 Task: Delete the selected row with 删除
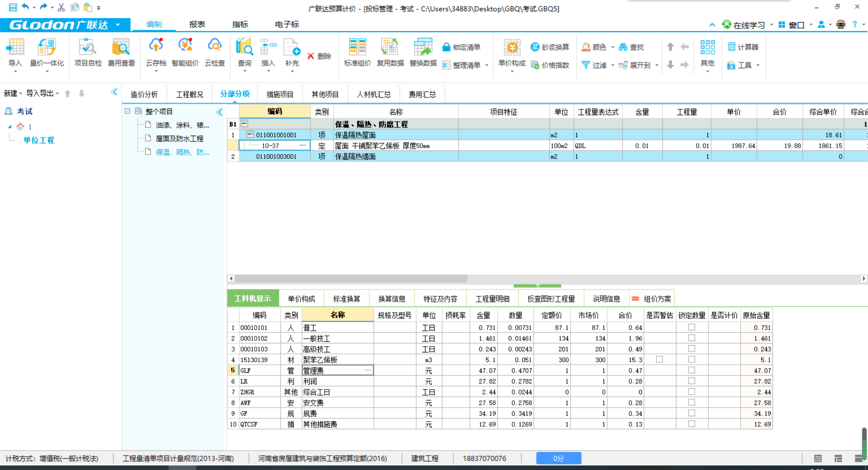point(320,56)
